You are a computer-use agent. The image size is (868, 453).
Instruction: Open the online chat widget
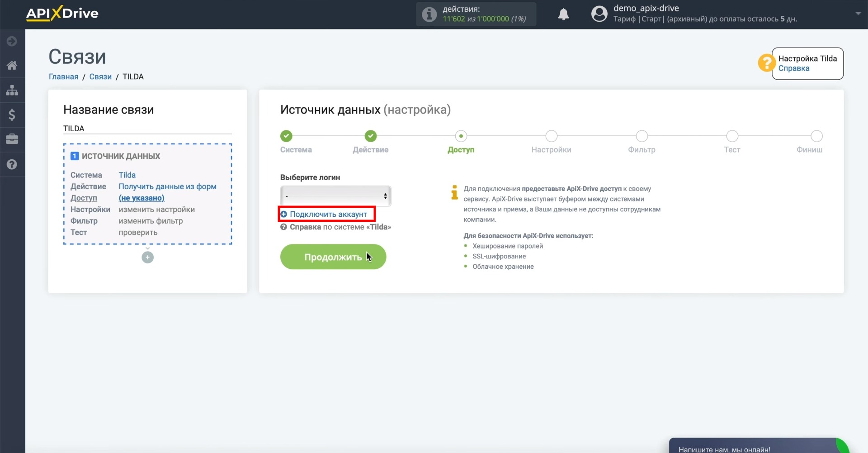759,446
